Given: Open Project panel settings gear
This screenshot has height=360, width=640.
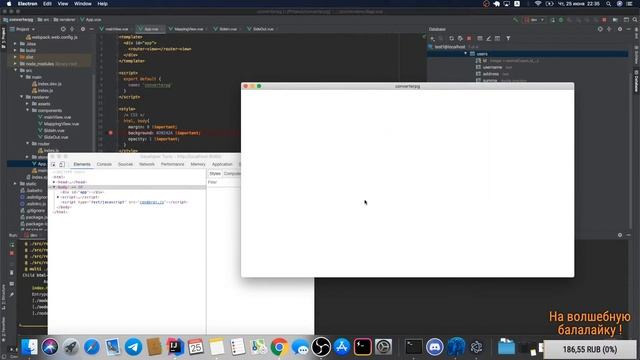Looking at the screenshot, I should point(83,29).
